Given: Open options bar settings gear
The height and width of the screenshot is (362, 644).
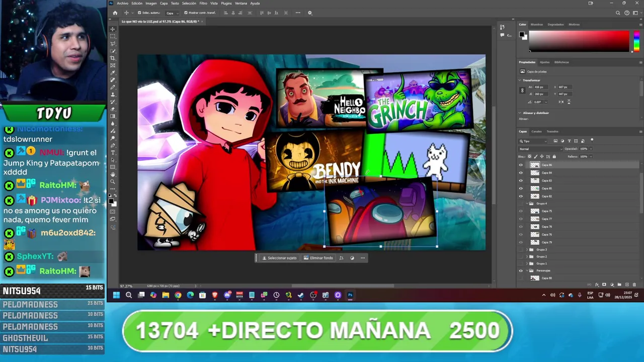Looking at the screenshot, I should click(310, 13).
